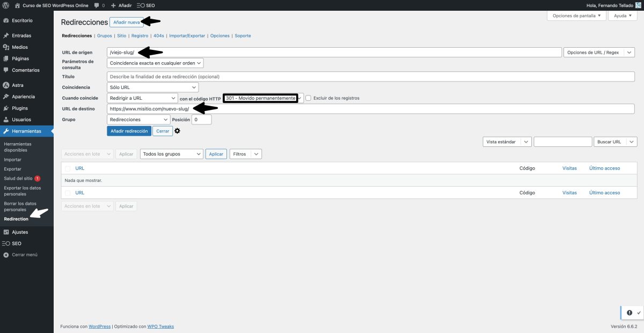
Task: Open the SEO item in admin bar
Action: coord(145,5)
